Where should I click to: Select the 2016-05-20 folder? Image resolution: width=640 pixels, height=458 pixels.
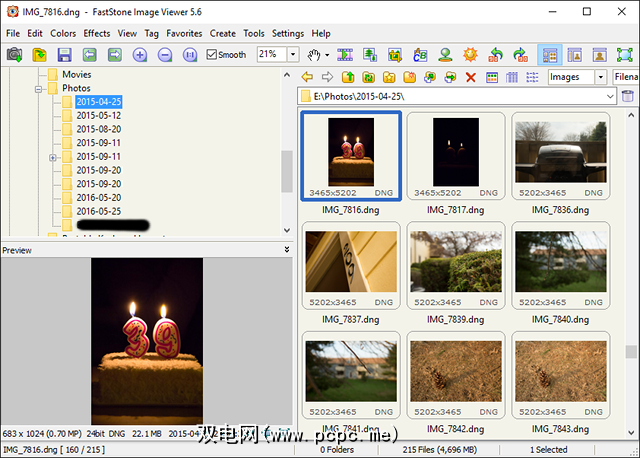(x=98, y=198)
